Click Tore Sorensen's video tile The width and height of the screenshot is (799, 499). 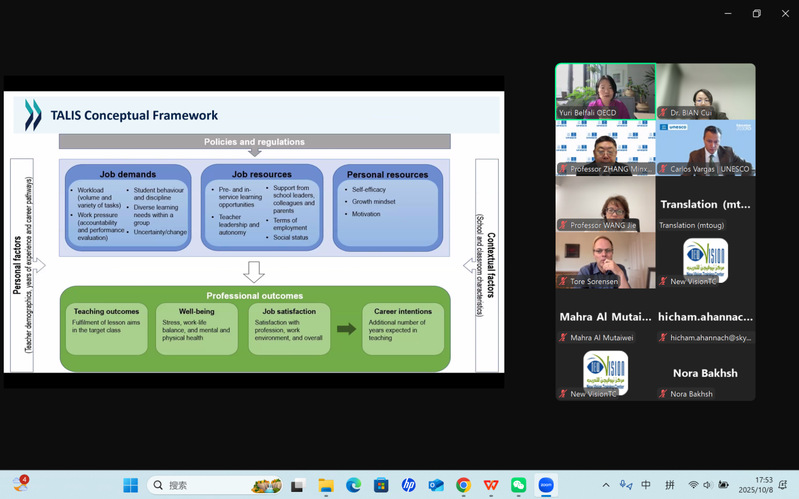[x=605, y=260]
